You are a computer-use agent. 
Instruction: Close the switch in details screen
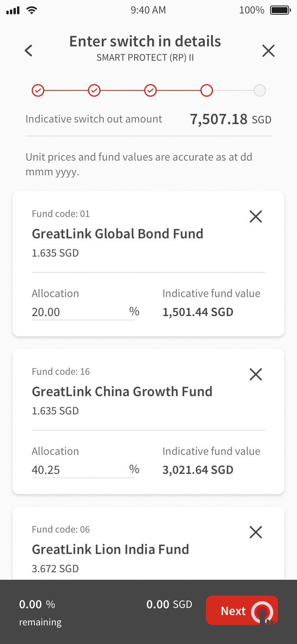coord(268,51)
